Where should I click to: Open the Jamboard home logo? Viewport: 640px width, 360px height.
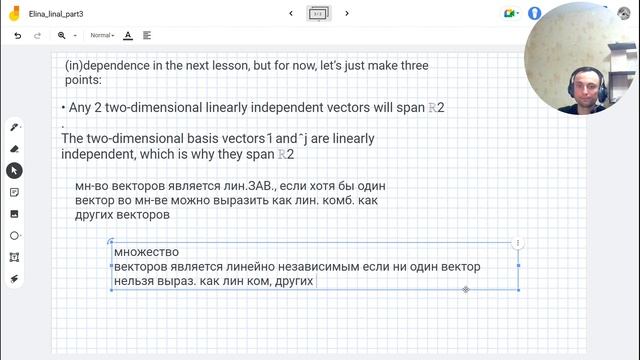point(14,13)
